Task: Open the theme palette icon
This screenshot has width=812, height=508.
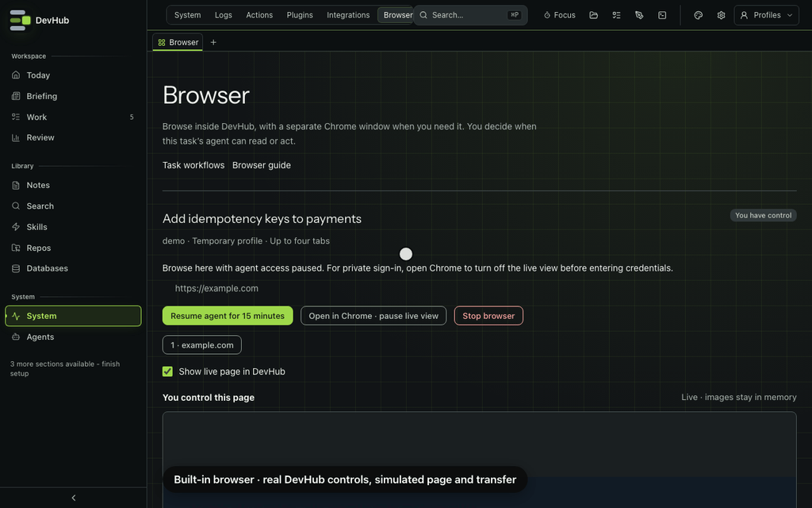Action: (698, 15)
